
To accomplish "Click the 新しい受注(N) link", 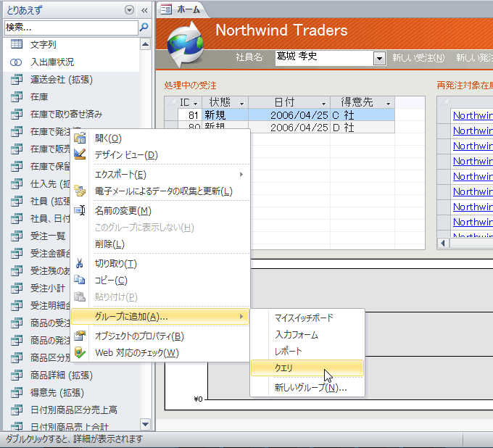I will [x=418, y=58].
